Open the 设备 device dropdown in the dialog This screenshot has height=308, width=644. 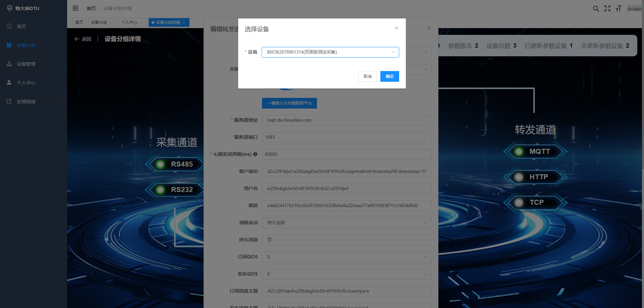tap(330, 52)
